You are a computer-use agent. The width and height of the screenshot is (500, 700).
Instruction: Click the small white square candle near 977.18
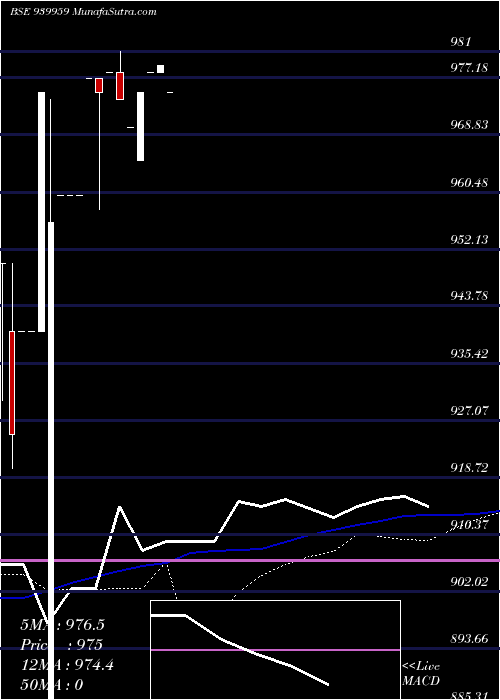pos(160,69)
